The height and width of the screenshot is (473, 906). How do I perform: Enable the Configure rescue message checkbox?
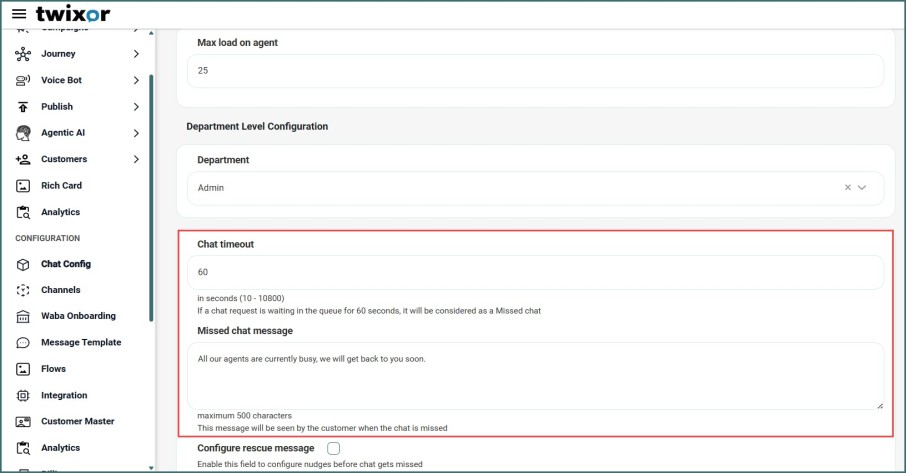334,448
